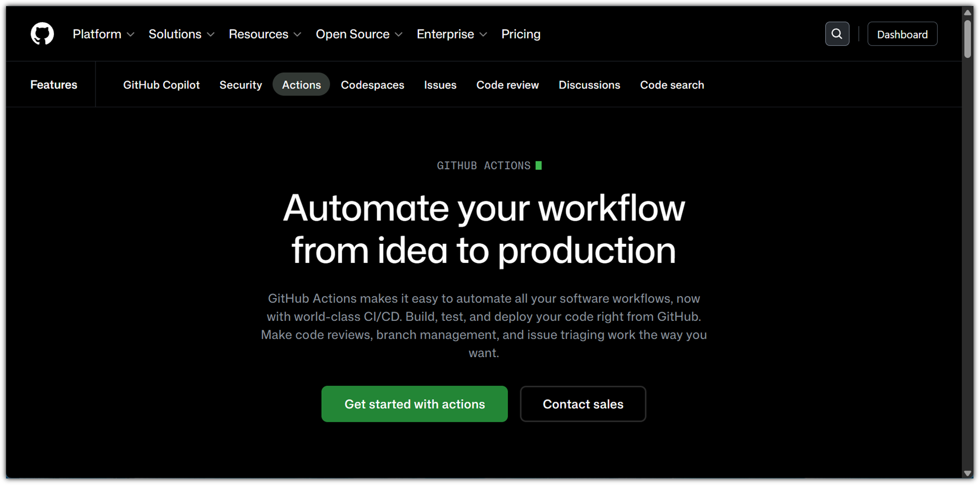Click the GITHUB ACTIONS label text
980x485 pixels.
[484, 166]
